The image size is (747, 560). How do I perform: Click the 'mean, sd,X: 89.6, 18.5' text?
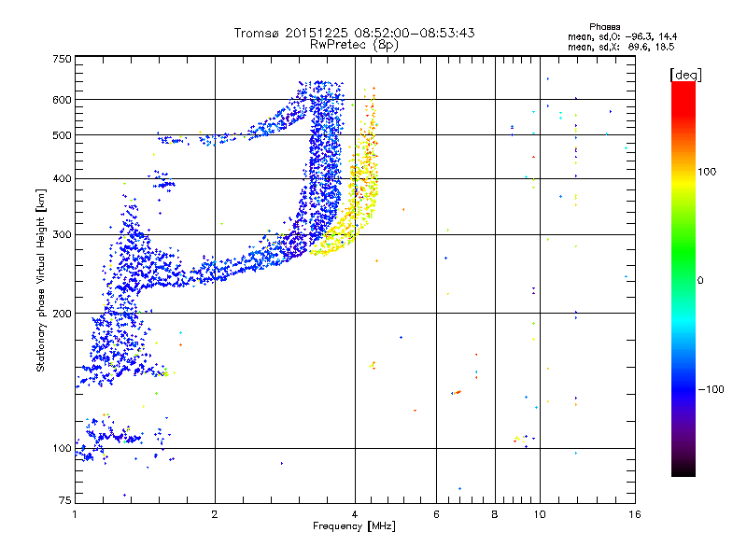621,47
